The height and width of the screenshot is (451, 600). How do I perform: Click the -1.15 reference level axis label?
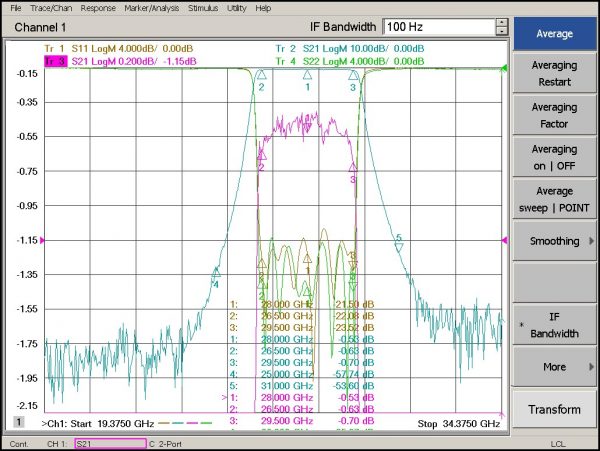coord(27,240)
